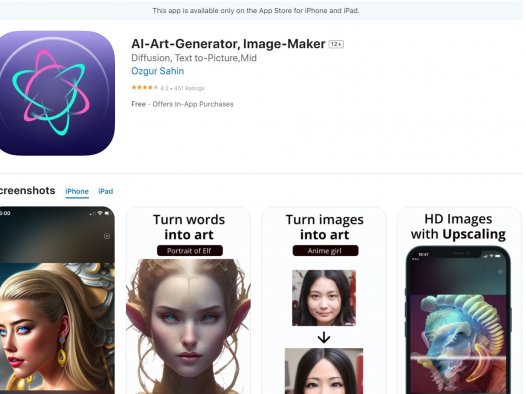
Task: Click the Anime girl prompt label
Action: (x=325, y=251)
